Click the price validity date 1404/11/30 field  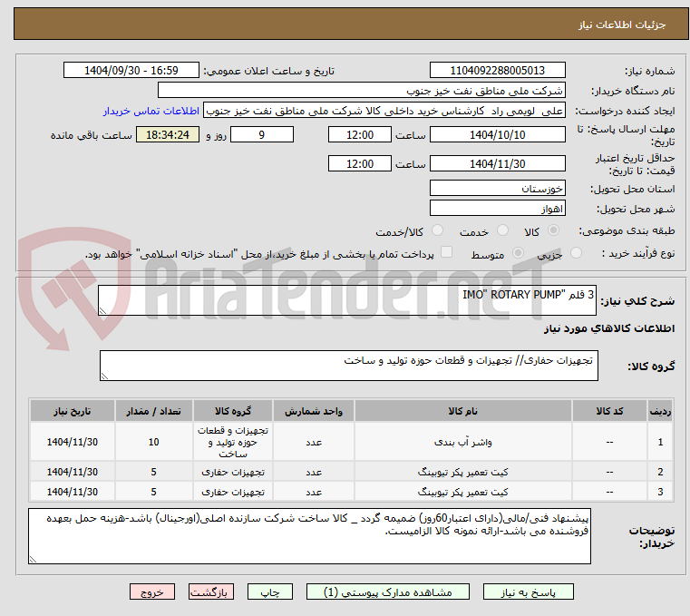(x=497, y=164)
